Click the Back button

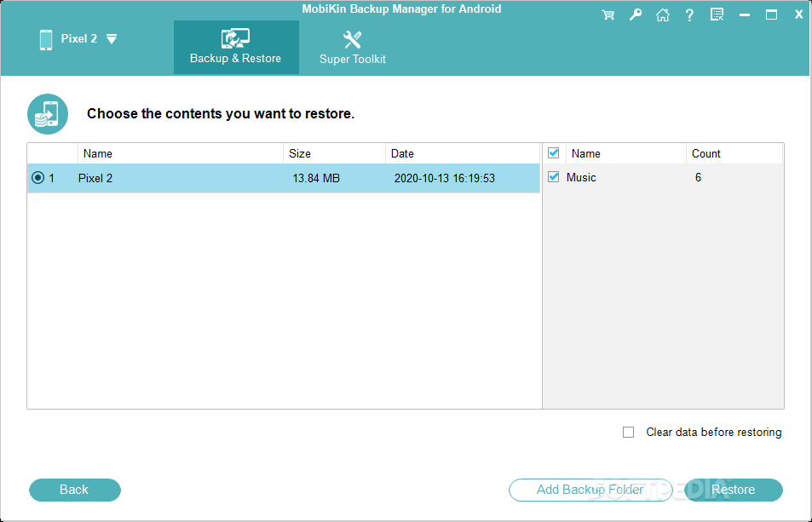75,490
